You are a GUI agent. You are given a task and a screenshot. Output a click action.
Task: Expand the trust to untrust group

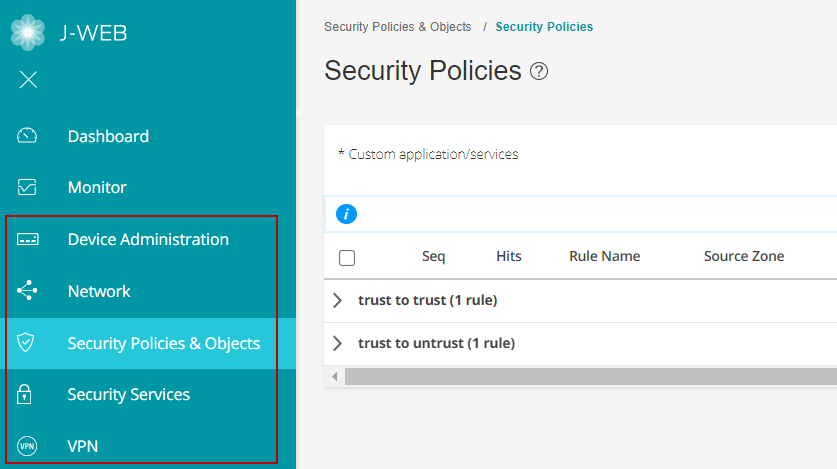[337, 343]
